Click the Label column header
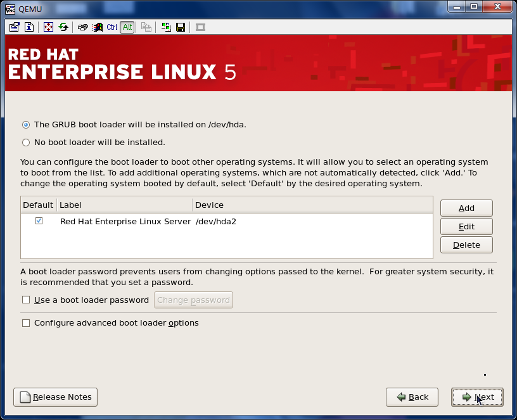This screenshot has height=420, width=517. tap(124, 205)
